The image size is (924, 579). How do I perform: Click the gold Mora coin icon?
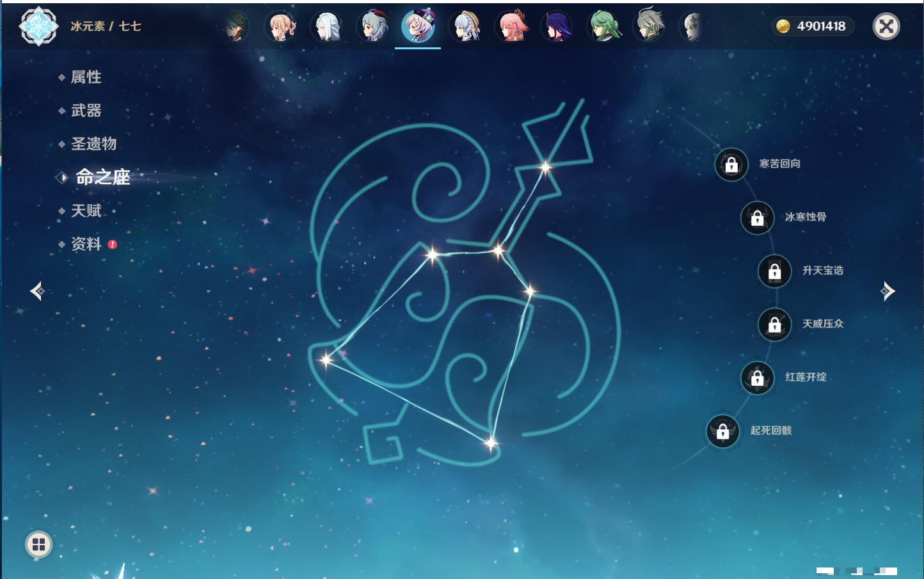[783, 26]
